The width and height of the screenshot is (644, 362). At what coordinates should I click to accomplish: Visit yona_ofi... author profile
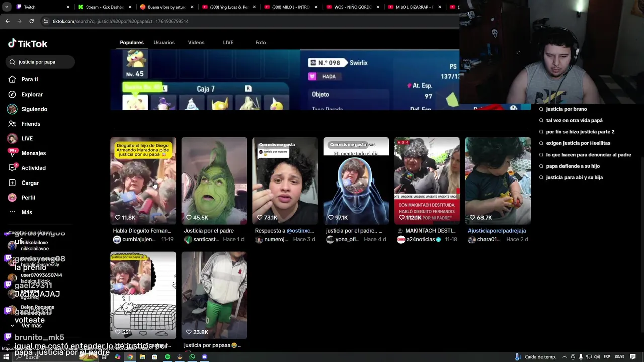click(343, 240)
